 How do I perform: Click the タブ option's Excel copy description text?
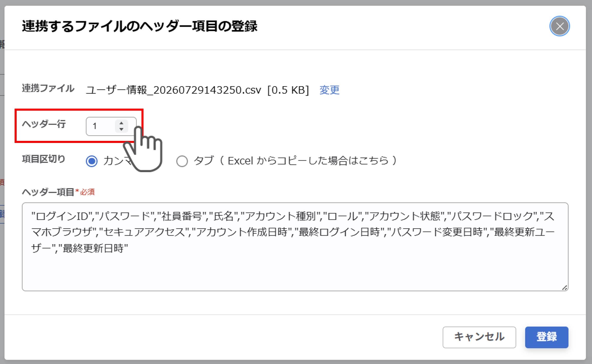(308, 161)
